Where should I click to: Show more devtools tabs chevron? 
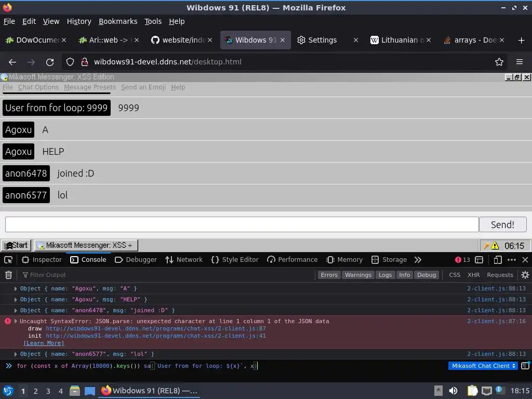click(418, 260)
